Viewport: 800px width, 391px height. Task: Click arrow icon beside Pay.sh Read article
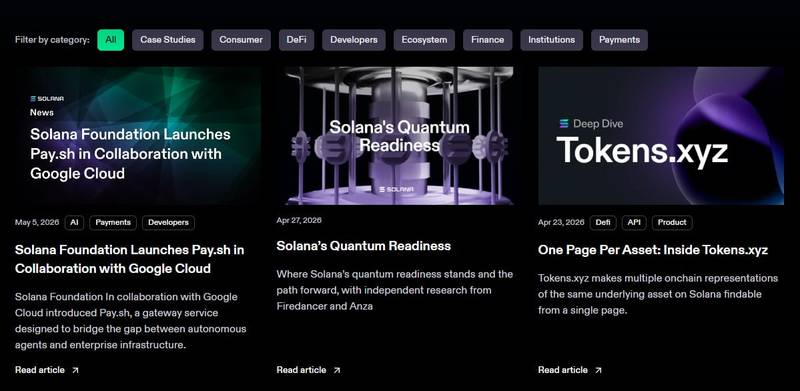(75, 370)
